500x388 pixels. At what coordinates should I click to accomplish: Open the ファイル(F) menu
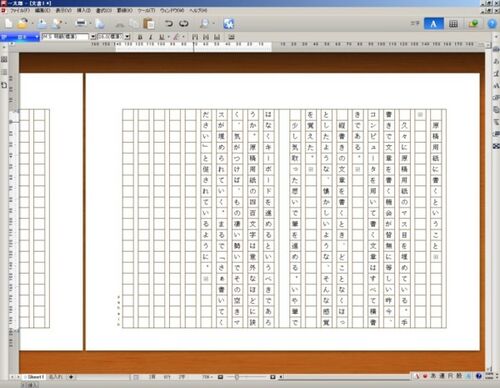click(x=20, y=11)
